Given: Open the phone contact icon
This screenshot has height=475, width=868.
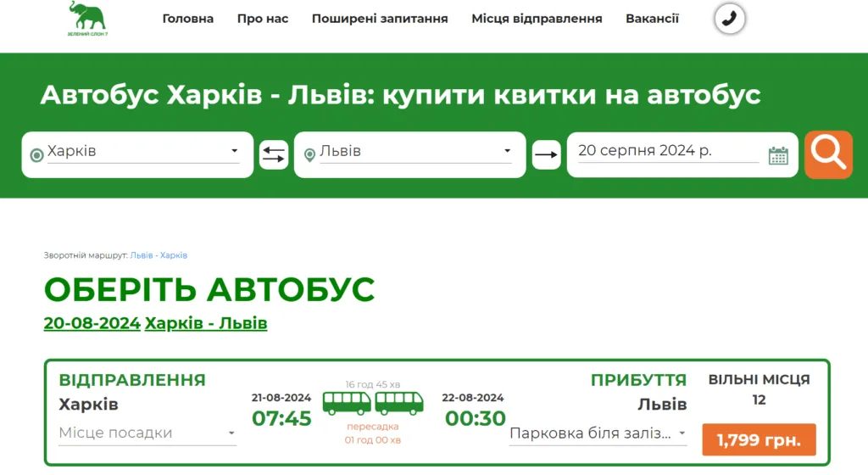Looking at the screenshot, I should (x=730, y=19).
